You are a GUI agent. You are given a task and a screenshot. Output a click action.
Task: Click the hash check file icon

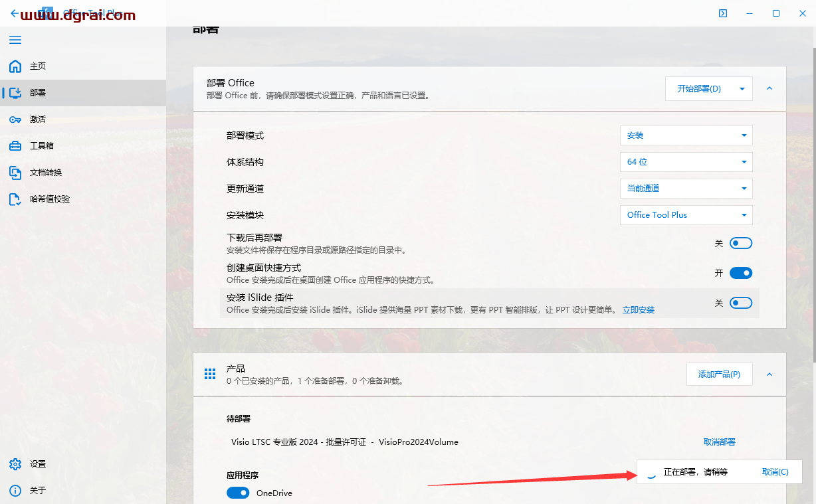tap(15, 199)
